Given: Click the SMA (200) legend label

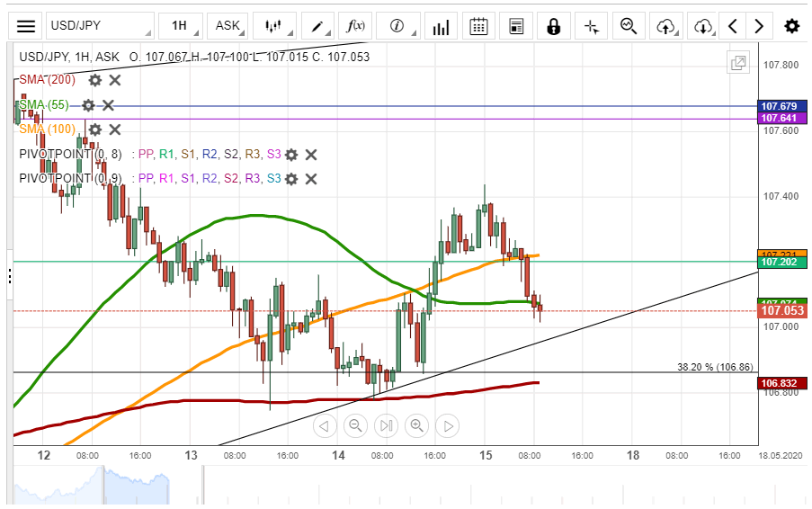Looking at the screenshot, I should coord(47,80).
